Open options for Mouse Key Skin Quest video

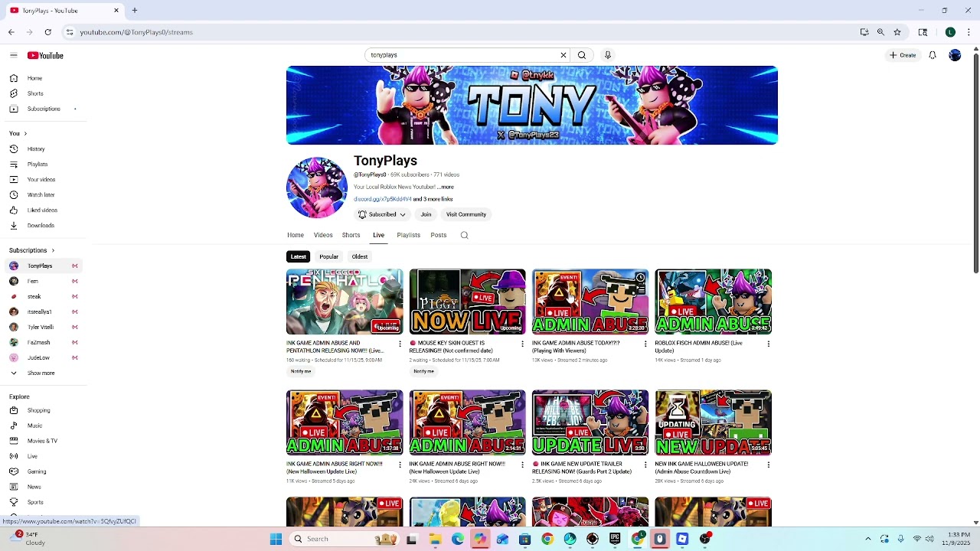[x=523, y=344]
